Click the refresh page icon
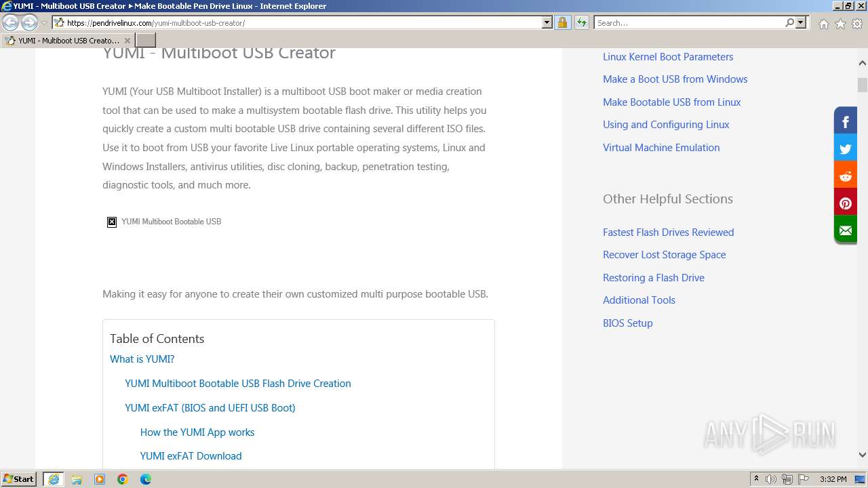The height and width of the screenshot is (488, 868). (x=581, y=23)
